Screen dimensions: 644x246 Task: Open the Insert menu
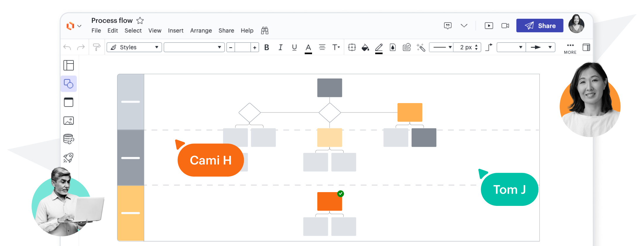tap(176, 31)
